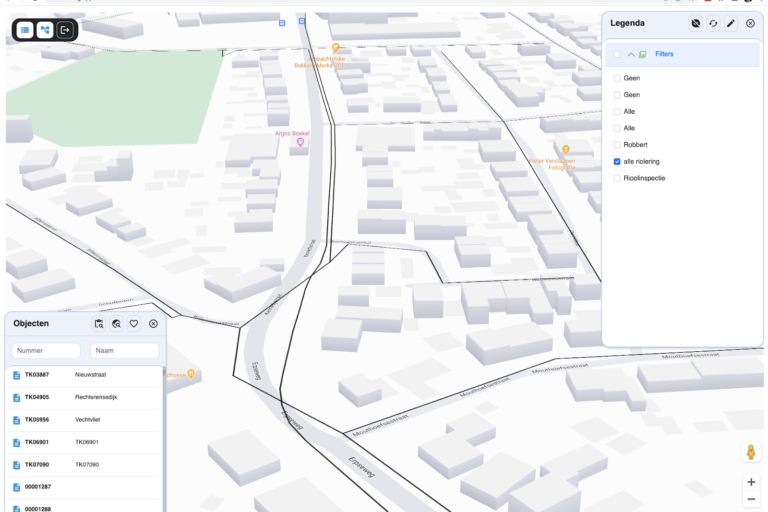Click the pencil edit icon in Legenda
This screenshot has height=512, width=768.
pyautogui.click(x=731, y=23)
